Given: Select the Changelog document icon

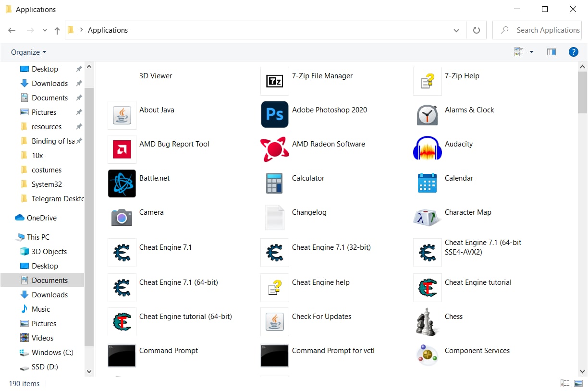Looking at the screenshot, I should click(x=275, y=218).
